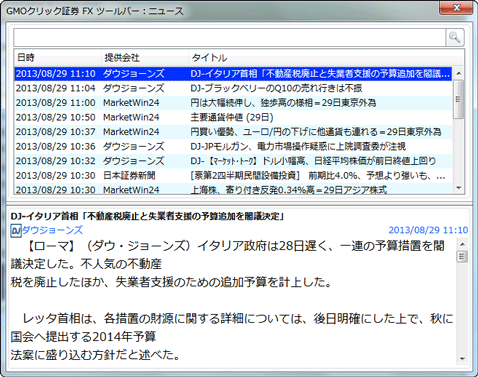Viewport: 478px width, 377px height.
Task: Click the news list scroll-up arrow
Action: pyautogui.click(x=459, y=73)
